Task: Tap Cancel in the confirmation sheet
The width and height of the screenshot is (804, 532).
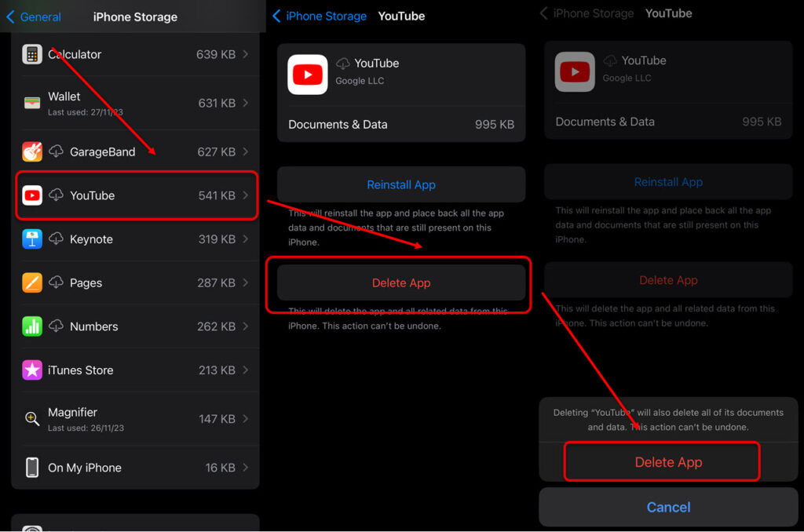Action: pyautogui.click(x=668, y=507)
